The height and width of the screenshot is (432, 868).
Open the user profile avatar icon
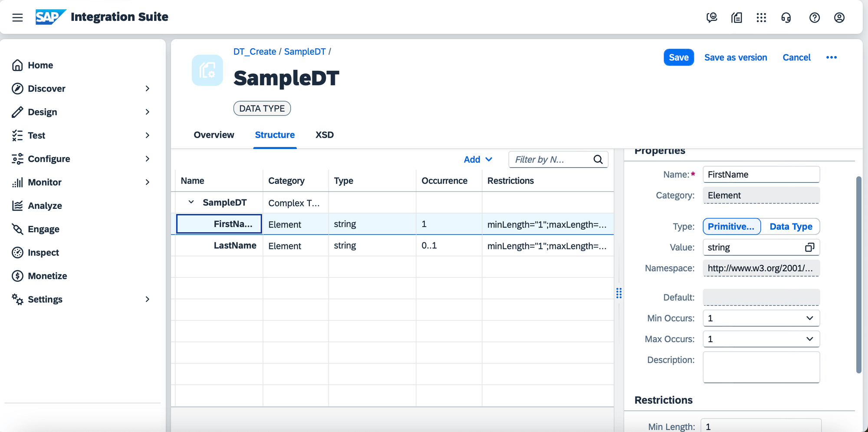pyautogui.click(x=839, y=18)
